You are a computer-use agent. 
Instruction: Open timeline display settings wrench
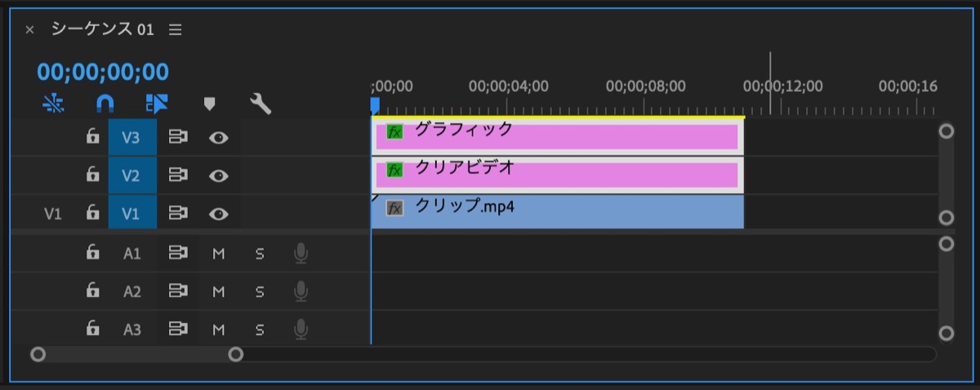pos(261,104)
